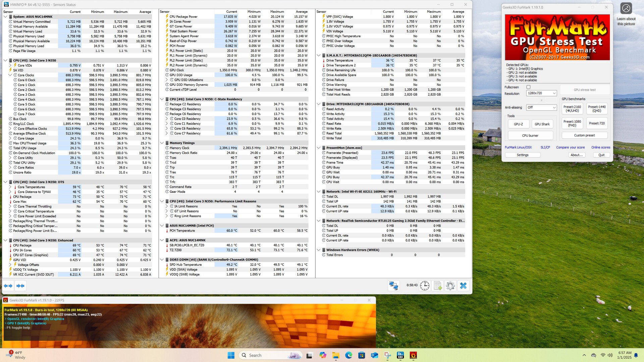Reset sensor min/max with the clock icon
The width and height of the screenshot is (644, 362).
point(425,286)
